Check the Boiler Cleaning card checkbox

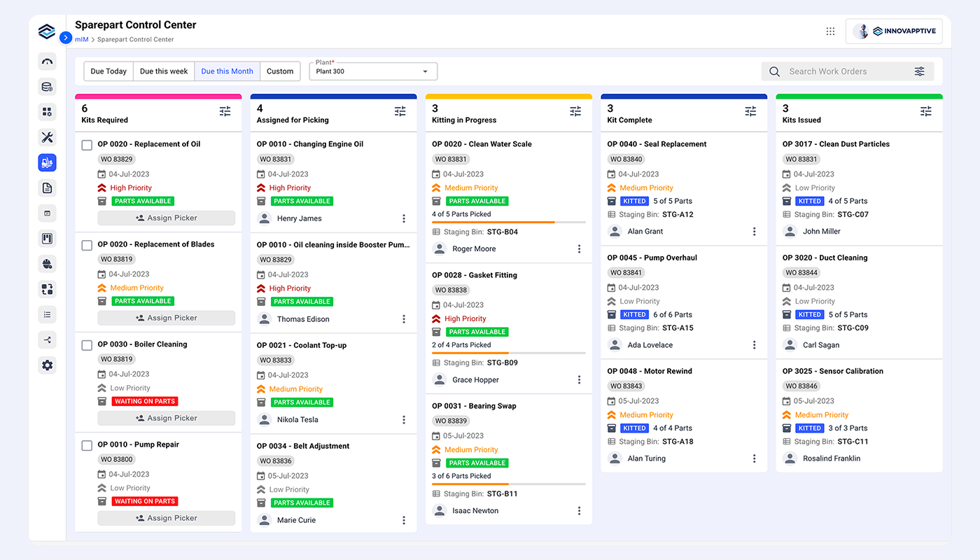coord(87,345)
